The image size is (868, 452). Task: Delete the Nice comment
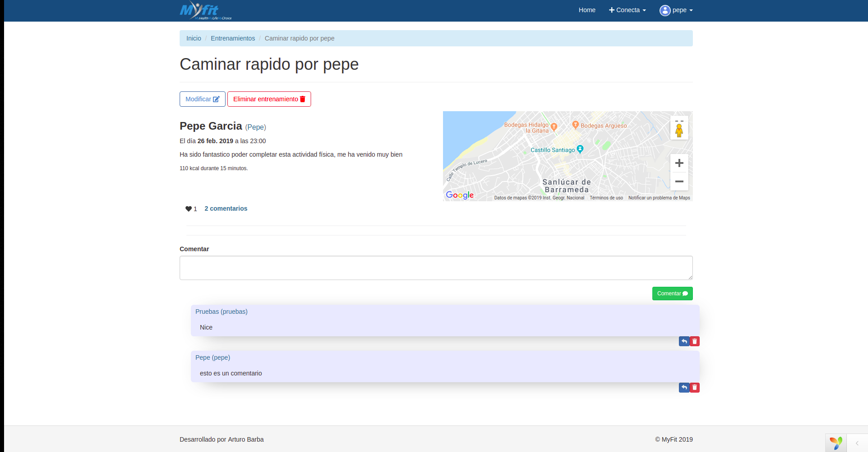click(x=695, y=341)
